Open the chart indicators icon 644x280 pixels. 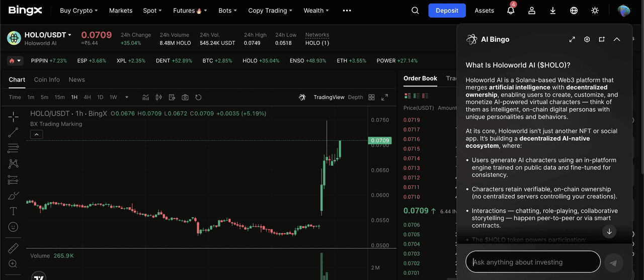(x=146, y=98)
